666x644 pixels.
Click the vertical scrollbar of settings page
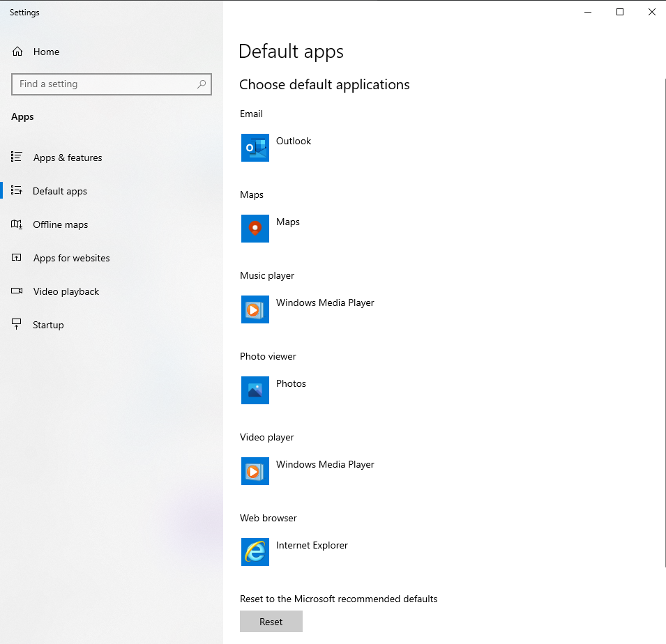click(x=665, y=323)
